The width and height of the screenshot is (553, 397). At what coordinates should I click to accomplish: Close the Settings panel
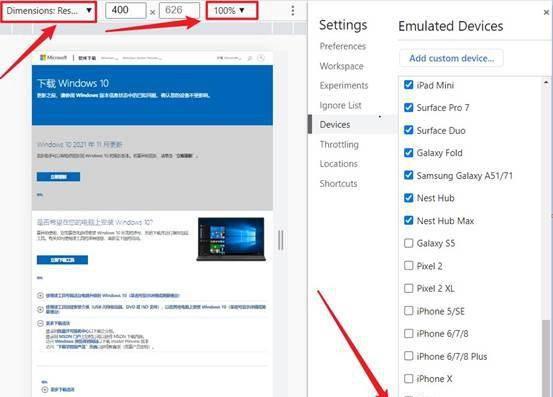tap(546, 13)
